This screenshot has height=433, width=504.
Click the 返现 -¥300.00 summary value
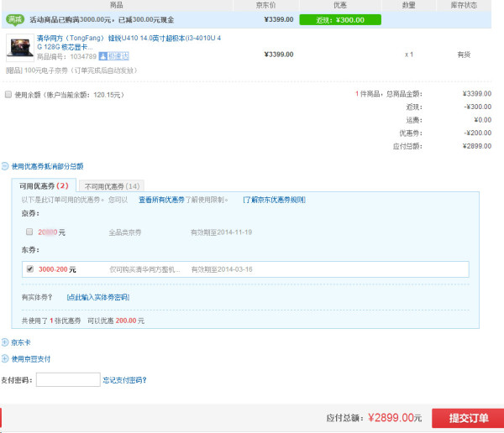477,107
